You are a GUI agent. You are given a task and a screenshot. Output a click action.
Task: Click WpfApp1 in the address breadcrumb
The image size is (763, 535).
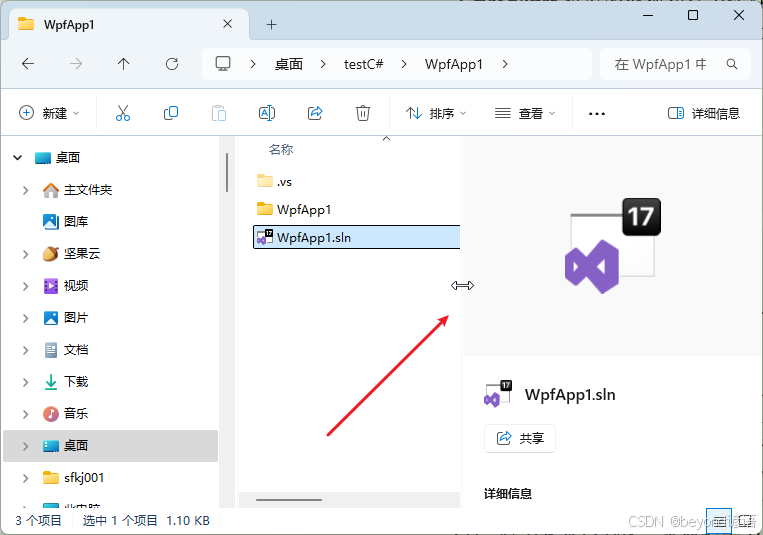coord(454,64)
